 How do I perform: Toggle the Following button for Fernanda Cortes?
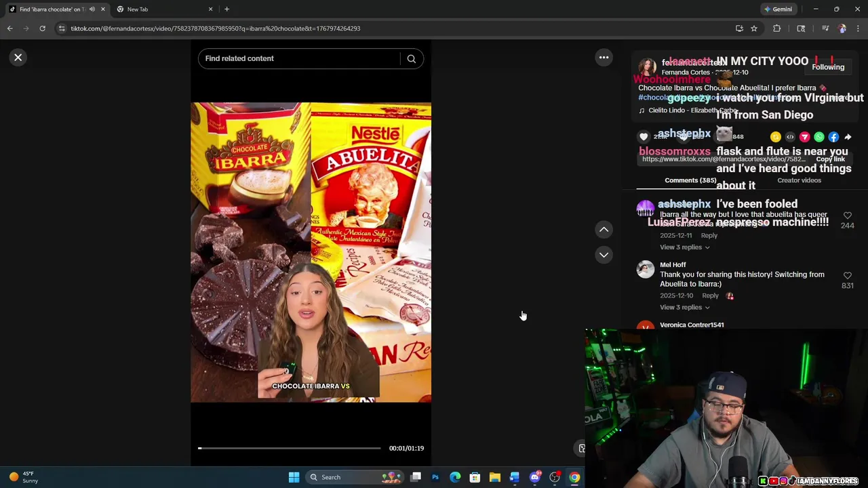coord(828,67)
